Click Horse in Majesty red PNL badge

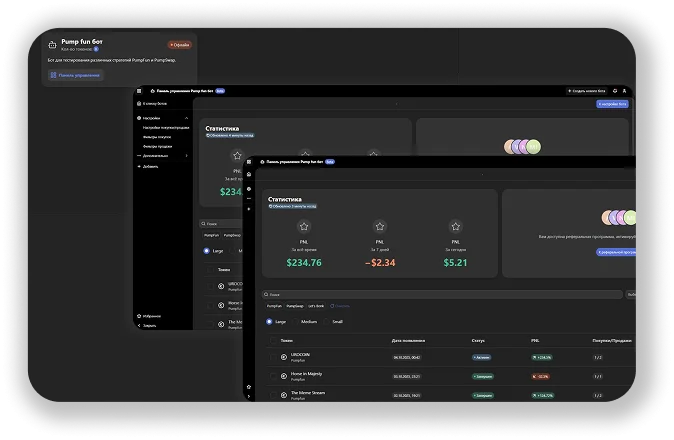[x=540, y=376]
